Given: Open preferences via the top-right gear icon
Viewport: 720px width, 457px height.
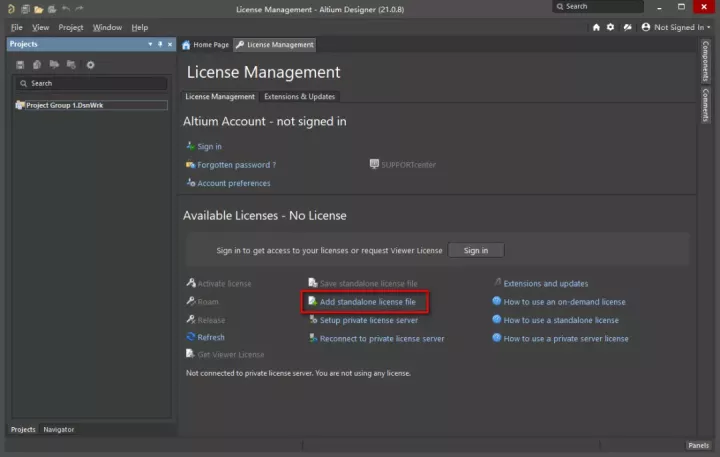Looking at the screenshot, I should point(611,27).
